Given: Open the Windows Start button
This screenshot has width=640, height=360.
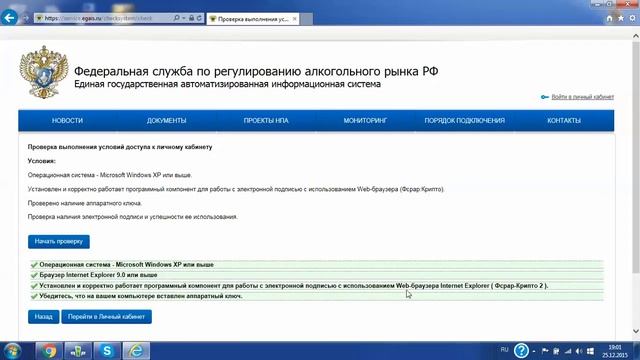Looking at the screenshot, I should [x=12, y=351].
